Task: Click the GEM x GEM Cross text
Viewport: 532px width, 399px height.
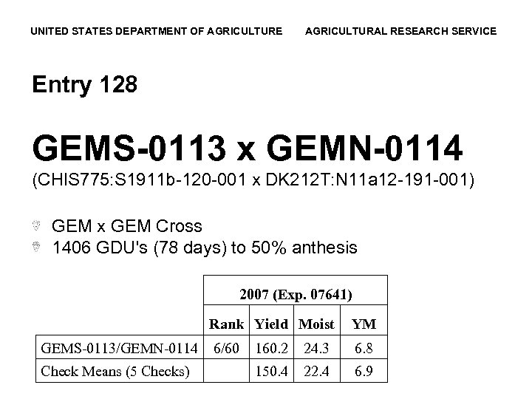Action: [x=127, y=225]
